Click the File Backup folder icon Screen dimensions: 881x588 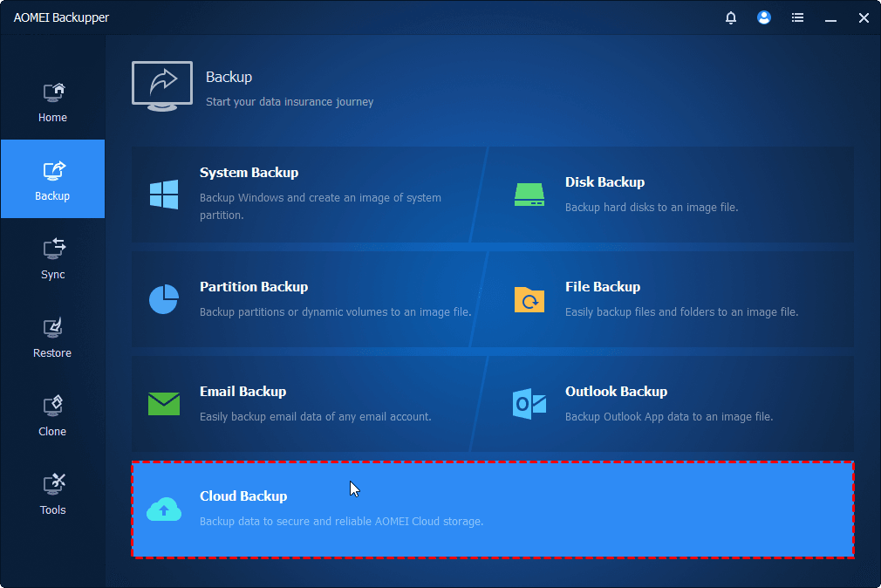[529, 299]
